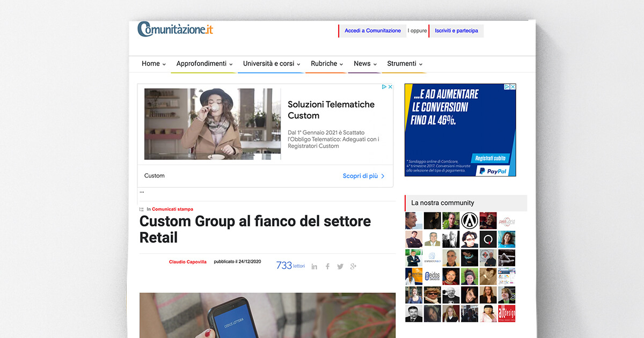Open author Claudio Capovilla's profile
This screenshot has width=644, height=338.
(x=188, y=262)
